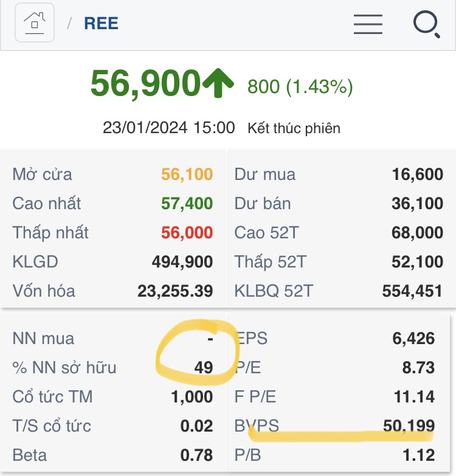Screen dimensions: 456x476
Task: Click the green up arrow icon
Action: click(x=218, y=84)
